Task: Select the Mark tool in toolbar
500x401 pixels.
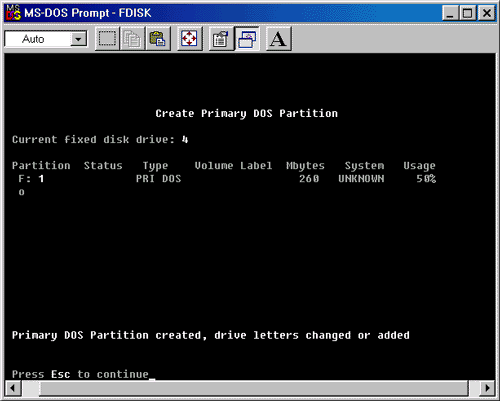Action: pos(107,39)
